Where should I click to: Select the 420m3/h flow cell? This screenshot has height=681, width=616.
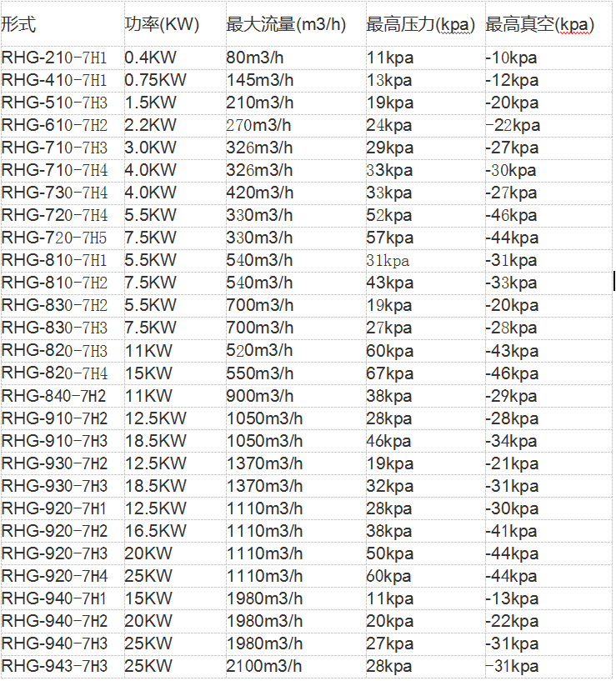pyautogui.click(x=259, y=193)
